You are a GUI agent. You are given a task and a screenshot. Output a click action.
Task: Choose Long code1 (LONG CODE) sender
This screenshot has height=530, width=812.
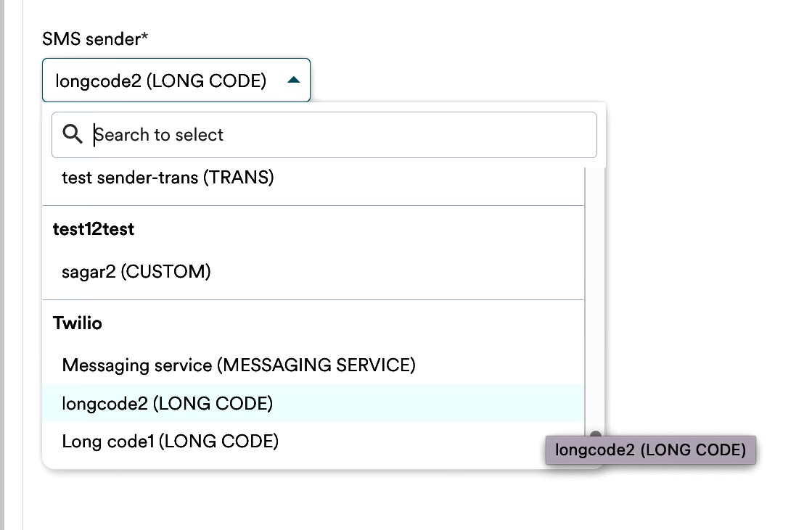point(171,441)
